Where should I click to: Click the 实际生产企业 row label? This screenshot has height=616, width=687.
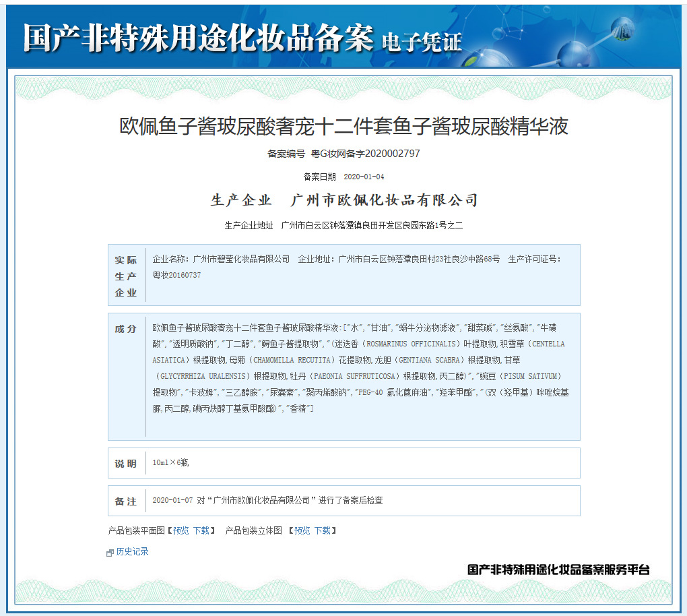click(x=126, y=276)
